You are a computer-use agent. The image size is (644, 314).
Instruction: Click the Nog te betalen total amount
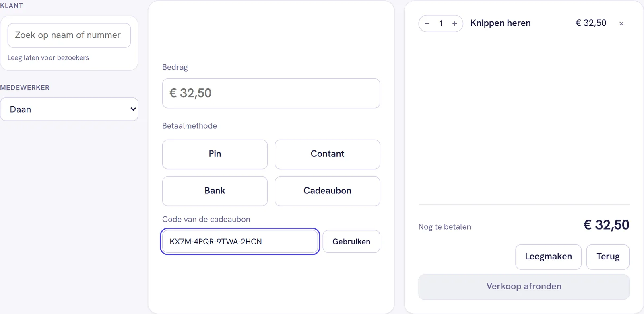606,225
